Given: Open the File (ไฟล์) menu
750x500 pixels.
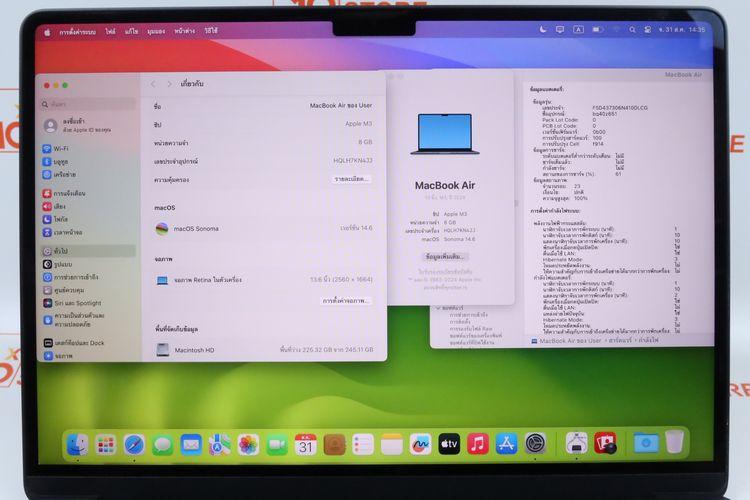Looking at the screenshot, I should (110, 31).
